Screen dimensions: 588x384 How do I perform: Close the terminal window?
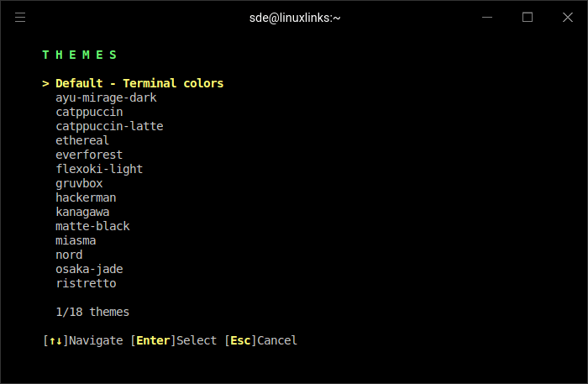point(568,17)
